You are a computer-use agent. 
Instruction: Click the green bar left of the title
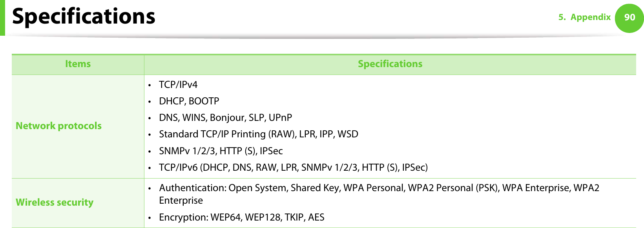(x=2, y=18)
